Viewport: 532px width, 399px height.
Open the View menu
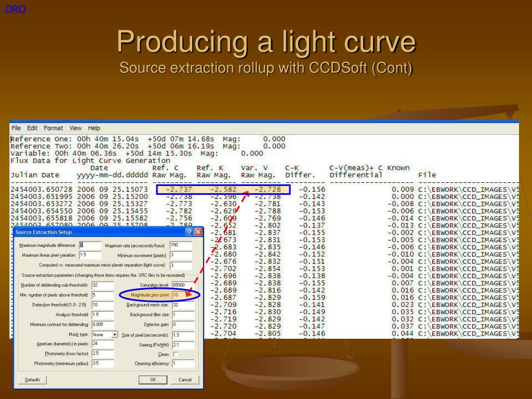tap(75, 128)
